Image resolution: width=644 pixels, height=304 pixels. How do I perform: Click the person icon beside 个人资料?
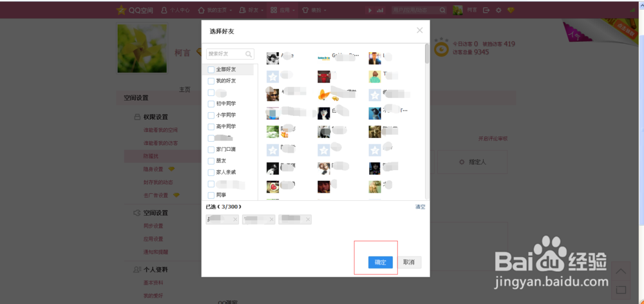[137, 270]
